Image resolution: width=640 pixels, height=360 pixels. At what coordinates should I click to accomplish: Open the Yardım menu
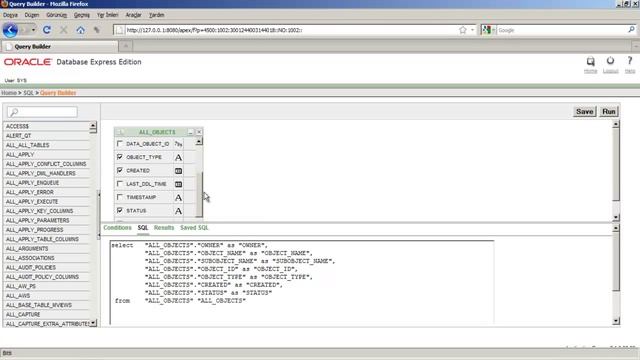pyautogui.click(x=156, y=15)
